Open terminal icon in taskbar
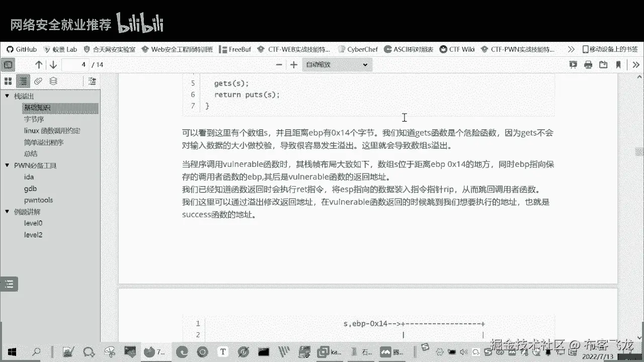644x362 pixels. pyautogui.click(x=264, y=351)
